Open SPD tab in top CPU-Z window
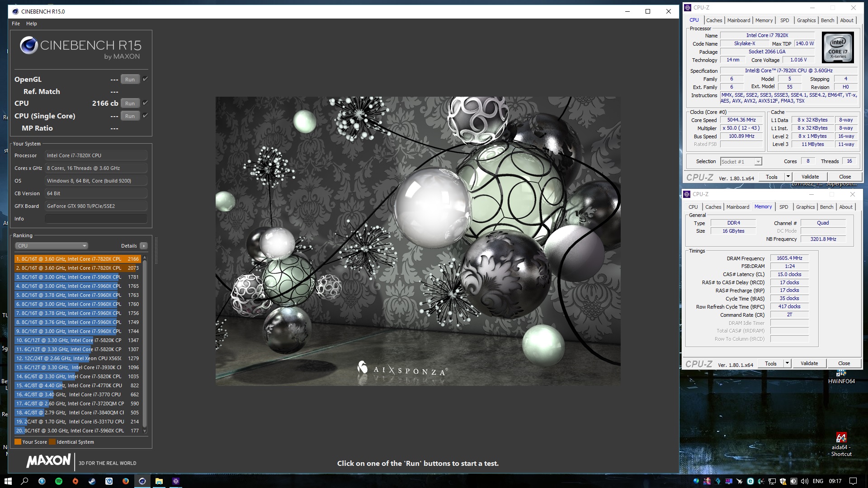The image size is (868, 488). [785, 20]
